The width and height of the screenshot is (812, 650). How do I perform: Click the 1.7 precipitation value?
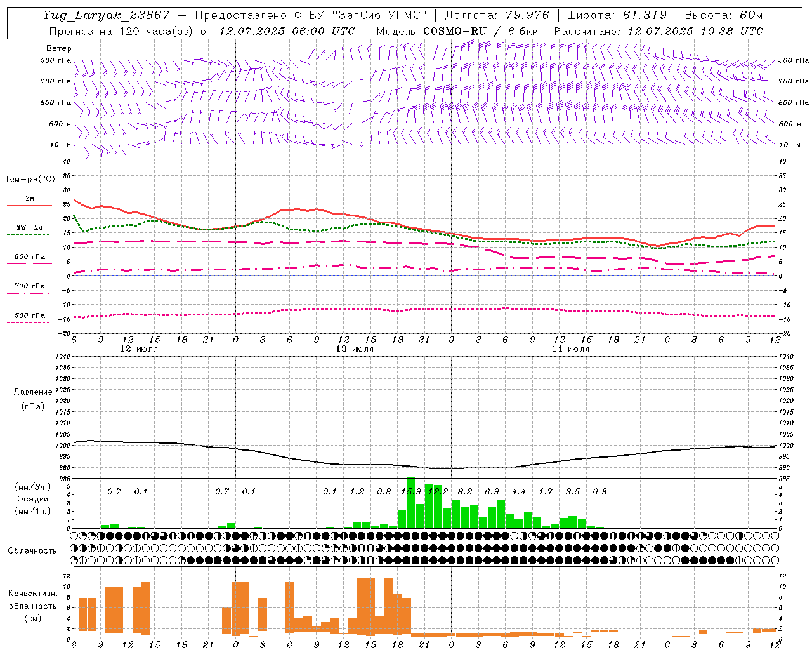click(546, 491)
